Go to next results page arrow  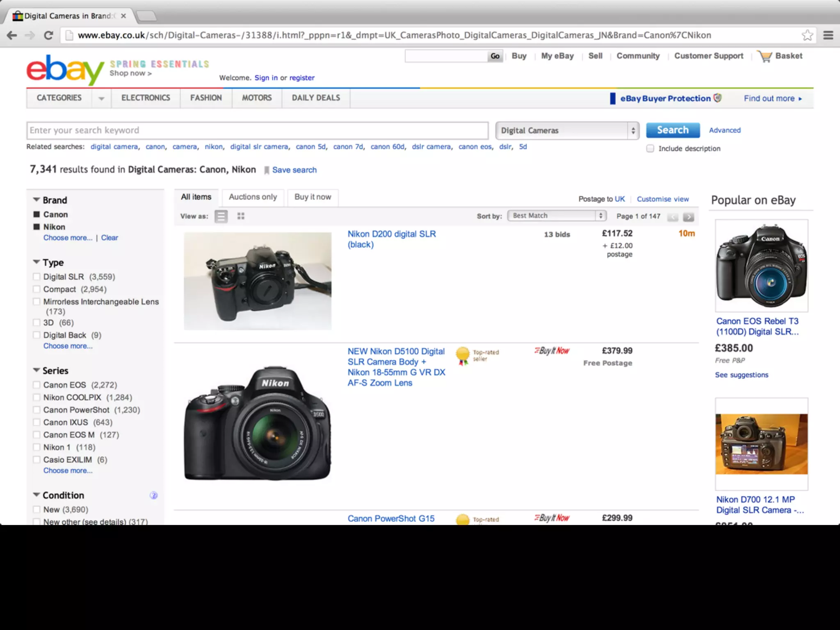[689, 217]
